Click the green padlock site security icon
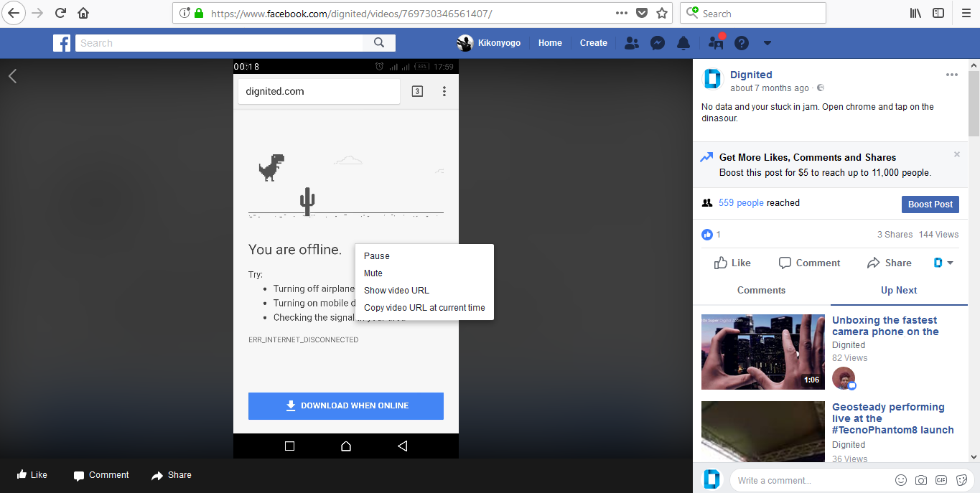980x493 pixels. (x=199, y=13)
